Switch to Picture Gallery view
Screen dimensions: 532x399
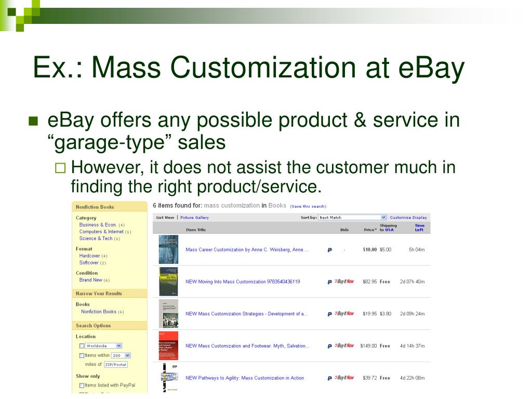[194, 218]
